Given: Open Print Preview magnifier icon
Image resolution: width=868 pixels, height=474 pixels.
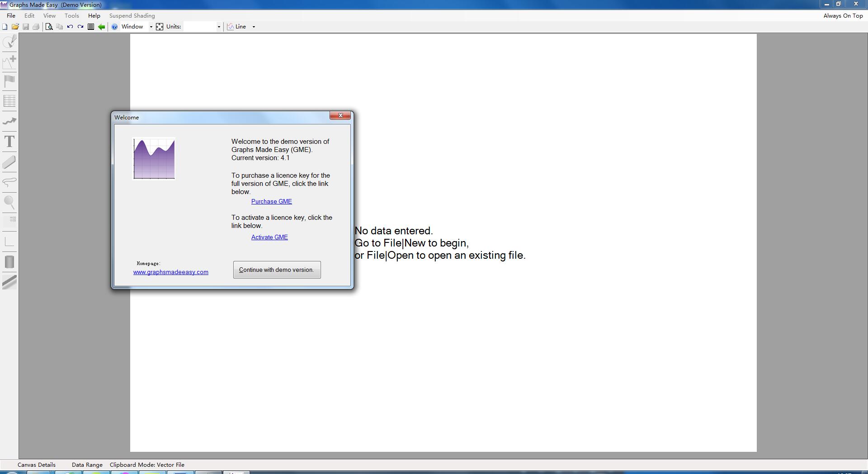Looking at the screenshot, I should [x=49, y=27].
